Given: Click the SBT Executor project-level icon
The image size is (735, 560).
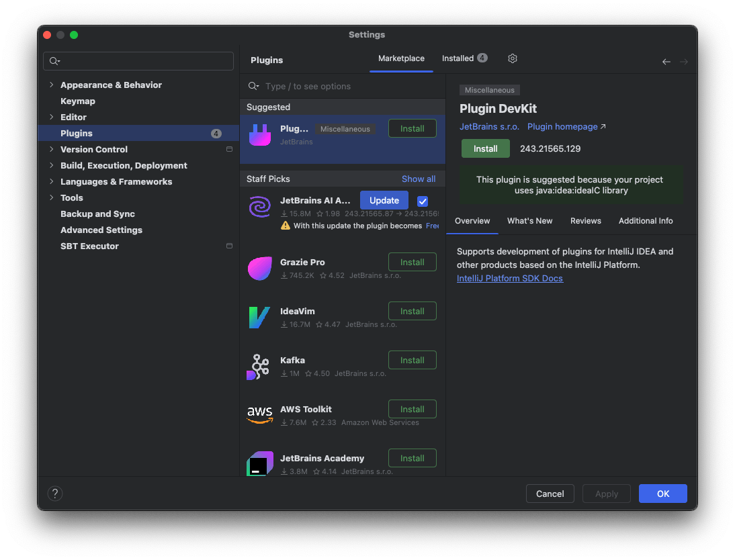Looking at the screenshot, I should [x=229, y=246].
